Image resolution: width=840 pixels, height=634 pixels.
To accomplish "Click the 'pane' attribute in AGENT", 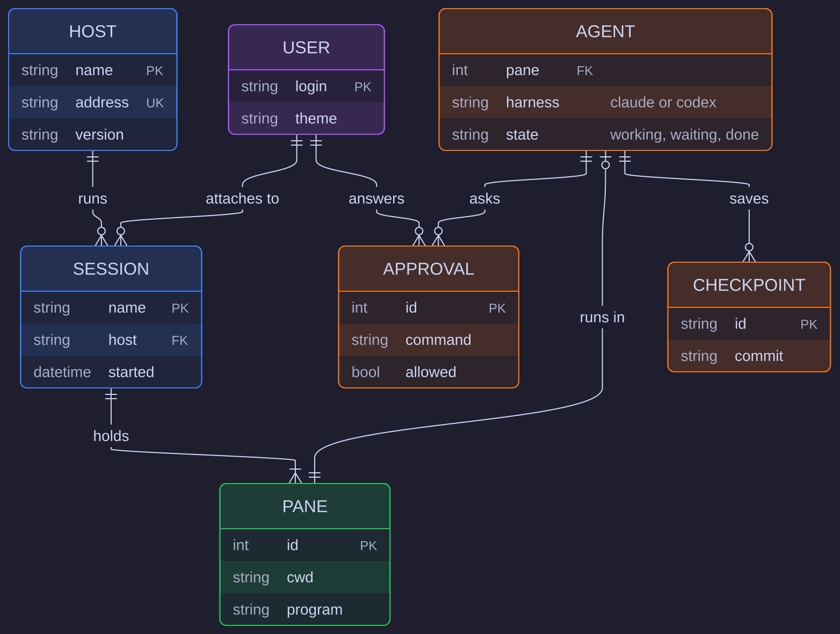I will pos(523,70).
